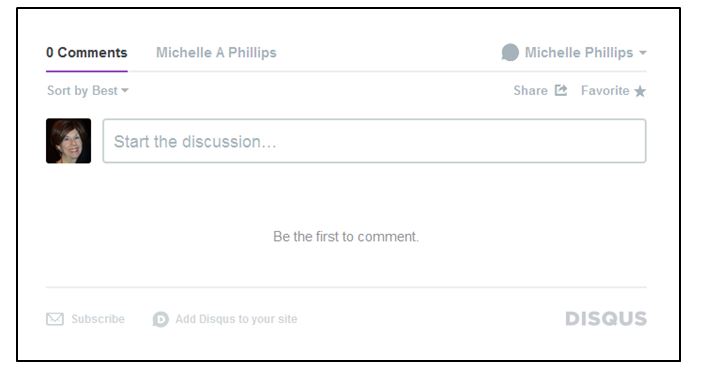701x374 pixels.
Task: Switch to the 0 Comments tab
Action: [x=87, y=52]
